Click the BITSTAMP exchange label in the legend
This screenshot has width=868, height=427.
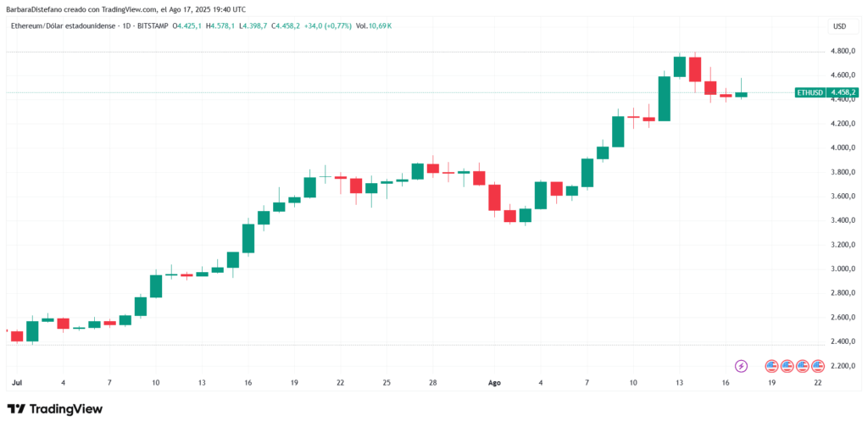154,26
